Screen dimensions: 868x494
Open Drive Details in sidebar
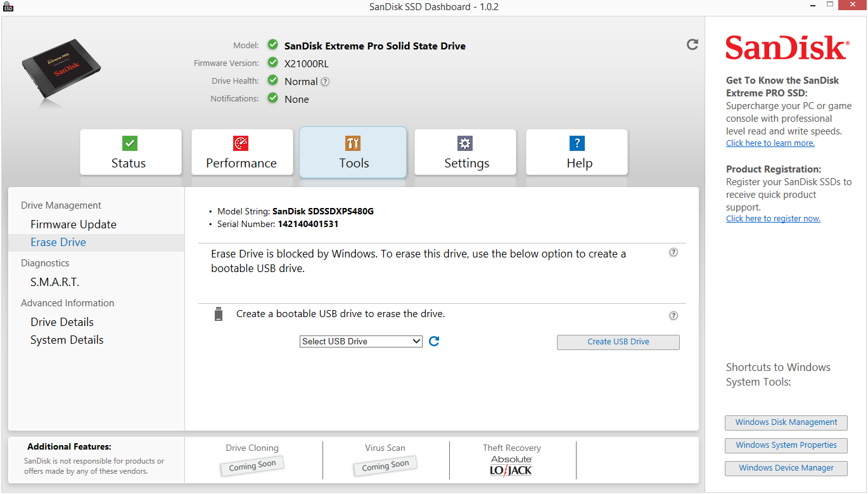point(62,322)
